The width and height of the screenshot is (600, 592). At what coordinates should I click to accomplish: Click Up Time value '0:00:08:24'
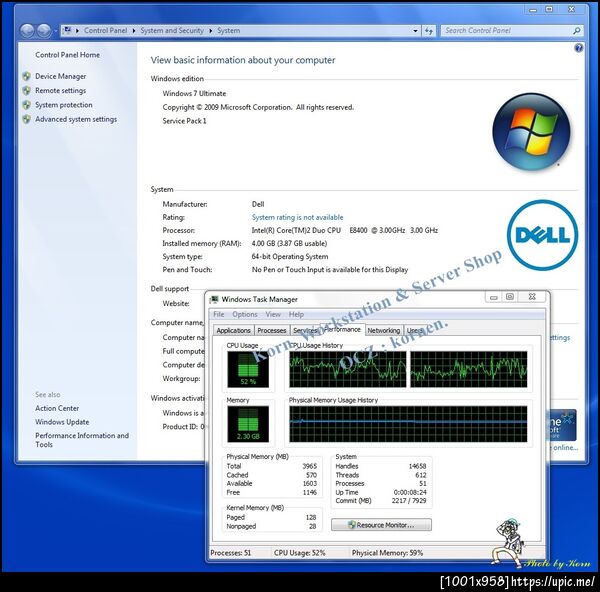click(x=410, y=492)
